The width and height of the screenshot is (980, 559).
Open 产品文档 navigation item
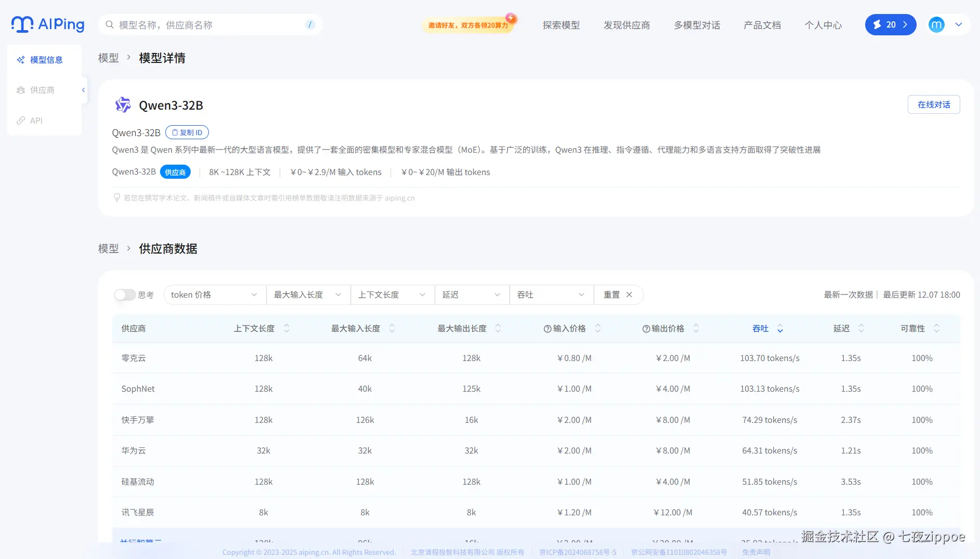[x=762, y=25]
